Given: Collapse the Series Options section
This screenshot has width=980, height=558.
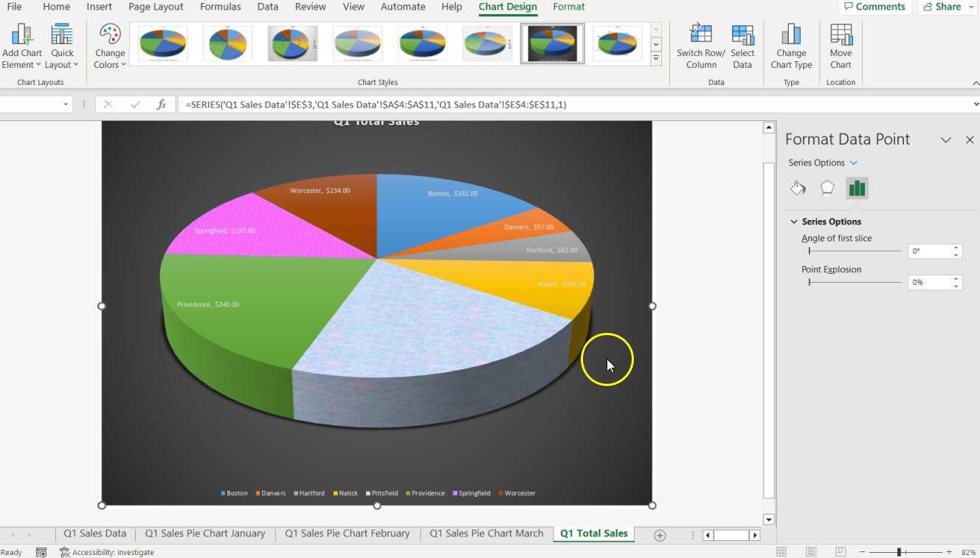Looking at the screenshot, I should coord(794,221).
